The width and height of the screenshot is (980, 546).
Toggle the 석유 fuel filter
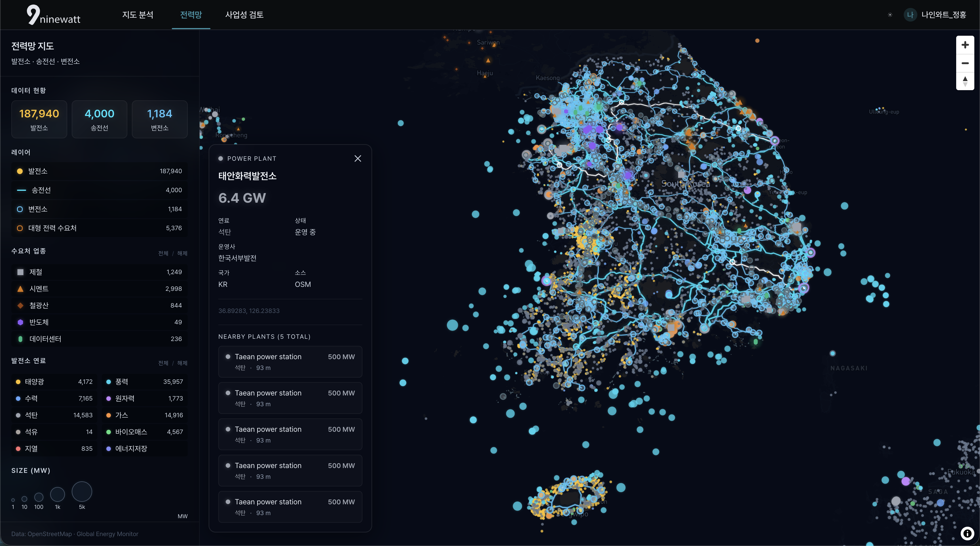tap(54, 432)
